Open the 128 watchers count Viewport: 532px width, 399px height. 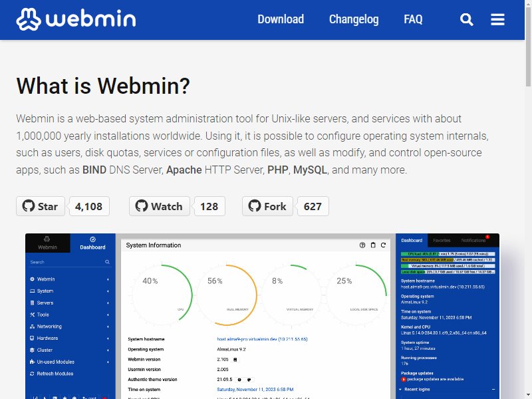(209, 206)
